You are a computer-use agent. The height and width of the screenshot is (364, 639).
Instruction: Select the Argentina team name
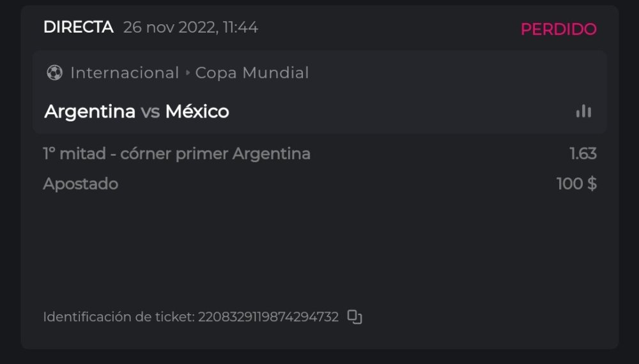click(89, 112)
